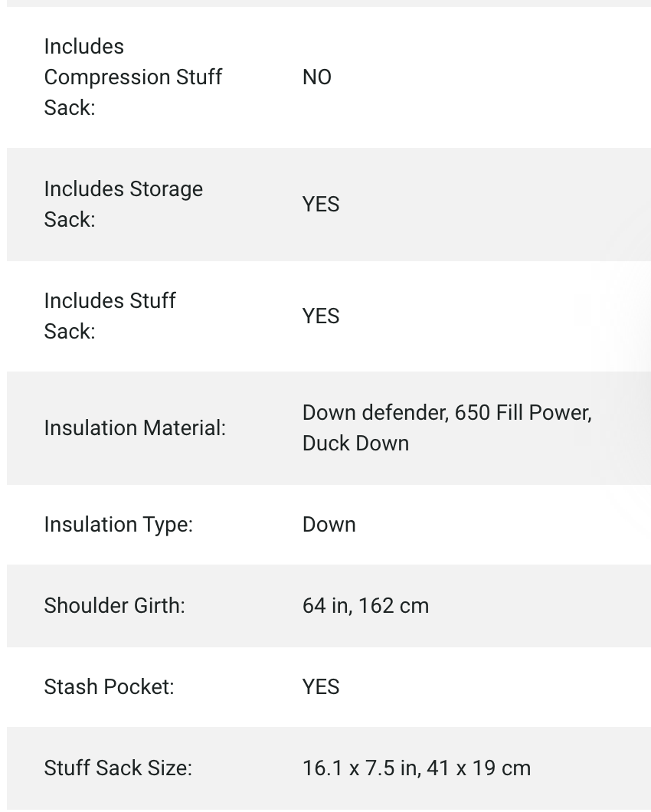Click the NO value for compression sack

(316, 77)
